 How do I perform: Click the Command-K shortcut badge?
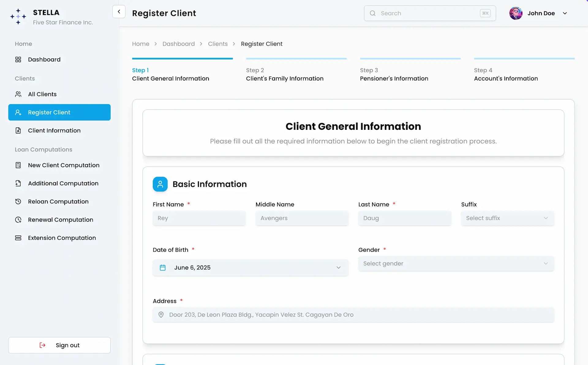click(485, 13)
